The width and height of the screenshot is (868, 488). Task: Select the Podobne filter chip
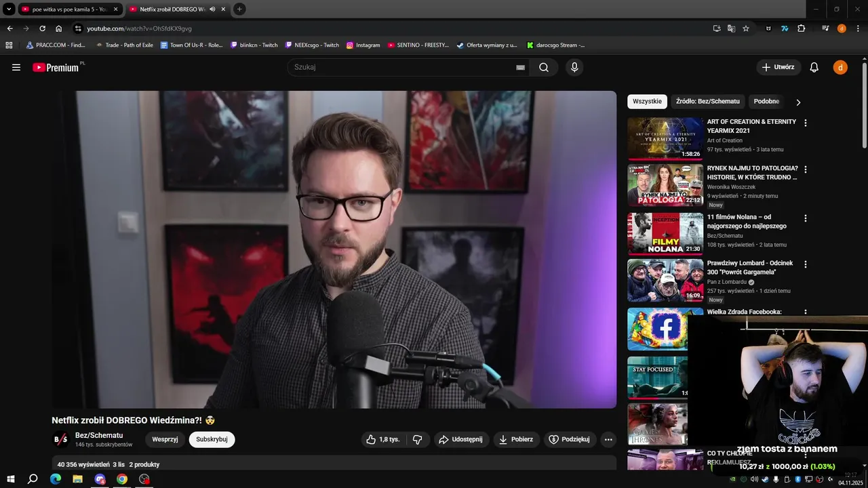pyautogui.click(x=766, y=102)
